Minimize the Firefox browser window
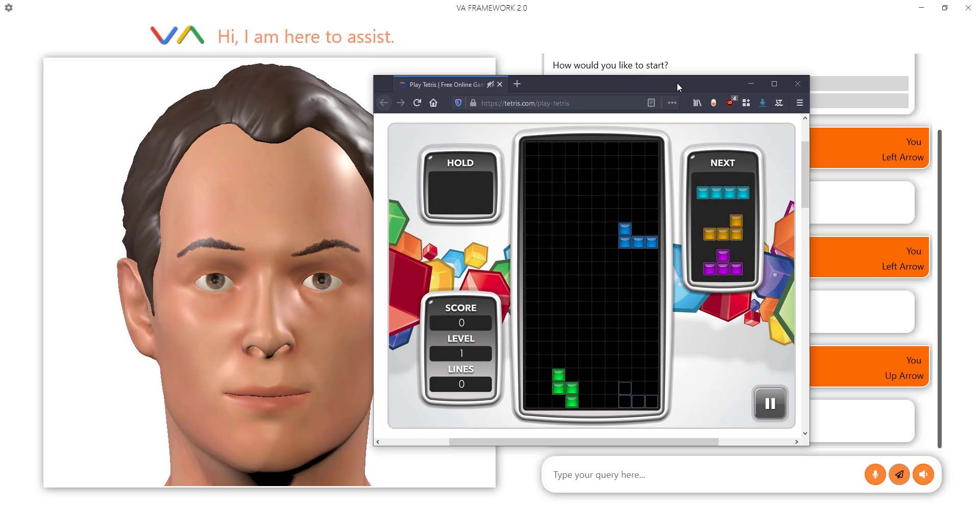980x531 pixels. pyautogui.click(x=750, y=84)
